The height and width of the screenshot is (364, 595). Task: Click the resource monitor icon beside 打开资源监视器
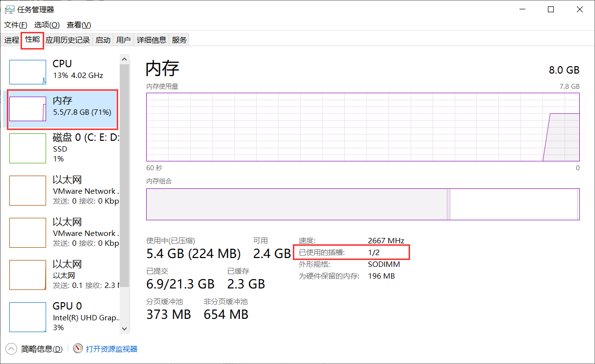(x=78, y=349)
